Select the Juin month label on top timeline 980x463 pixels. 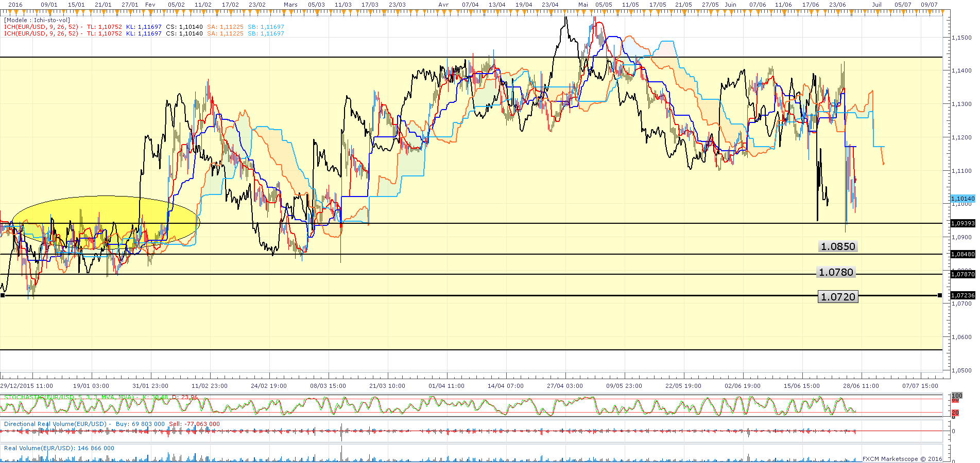pos(730,5)
